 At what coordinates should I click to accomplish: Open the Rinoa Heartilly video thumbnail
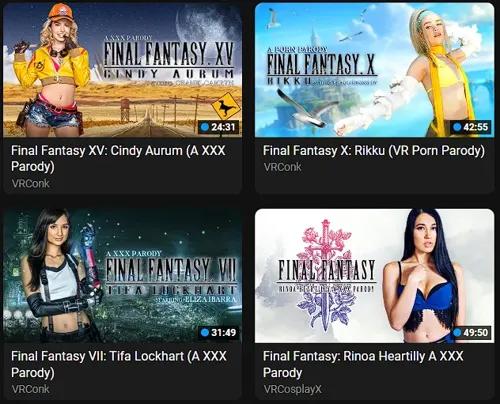click(374, 276)
